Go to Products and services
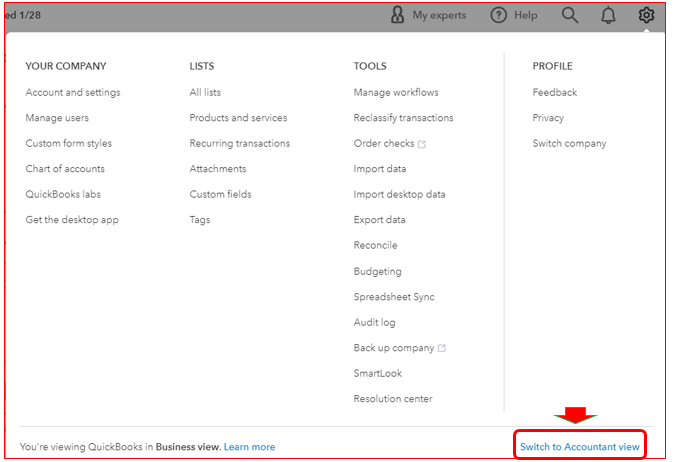 [x=238, y=118]
